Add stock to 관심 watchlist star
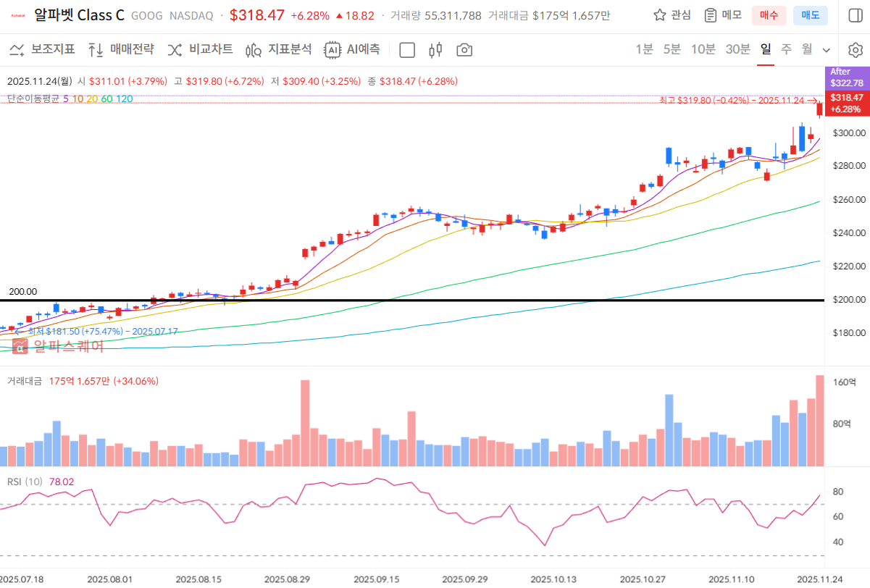This screenshot has width=870, height=588. coord(672,15)
